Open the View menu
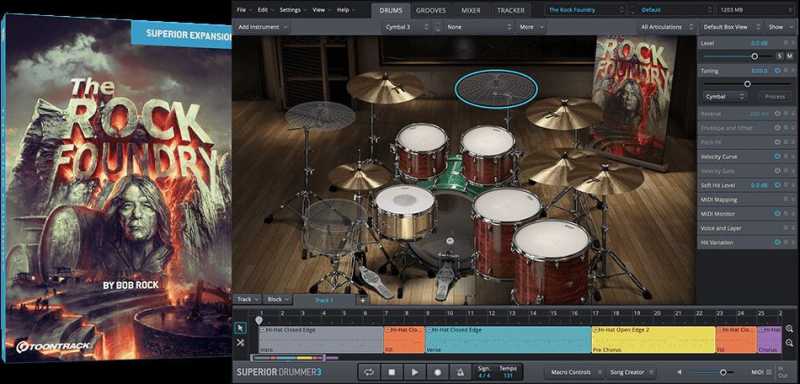This screenshot has width=800, height=384. [321, 10]
